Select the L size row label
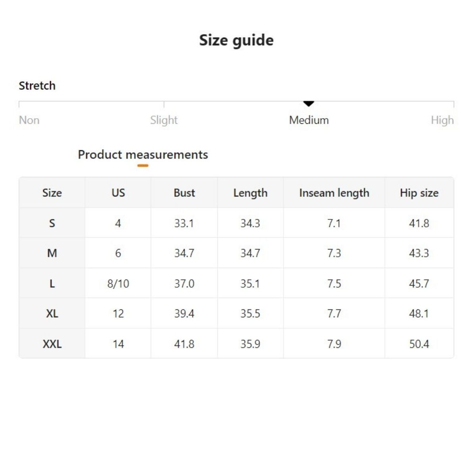 pos(52,284)
